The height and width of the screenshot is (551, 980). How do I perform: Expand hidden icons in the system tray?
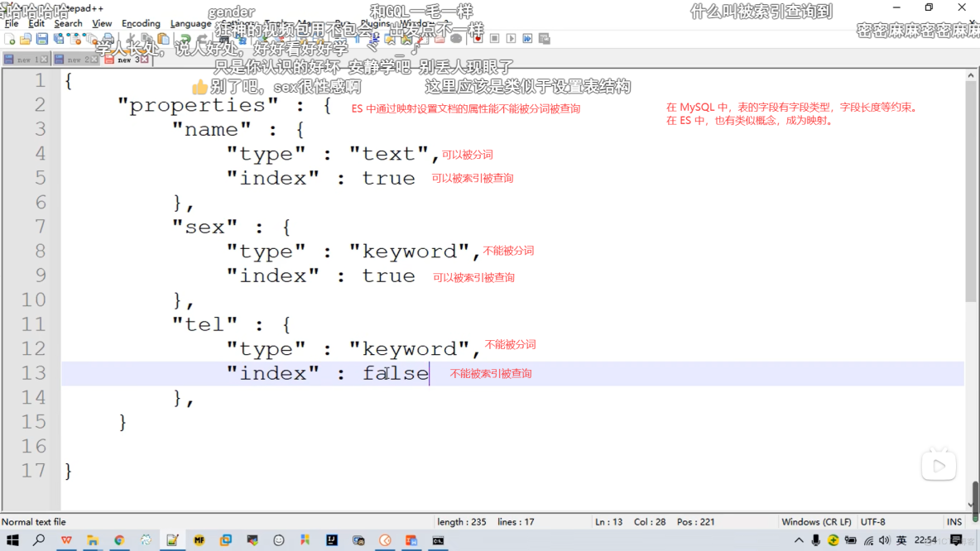(x=800, y=542)
